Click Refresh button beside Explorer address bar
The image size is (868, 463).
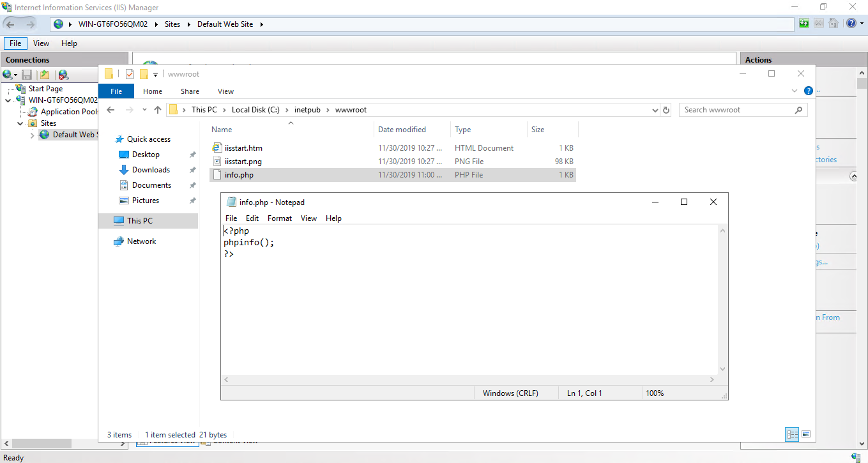[x=666, y=110]
